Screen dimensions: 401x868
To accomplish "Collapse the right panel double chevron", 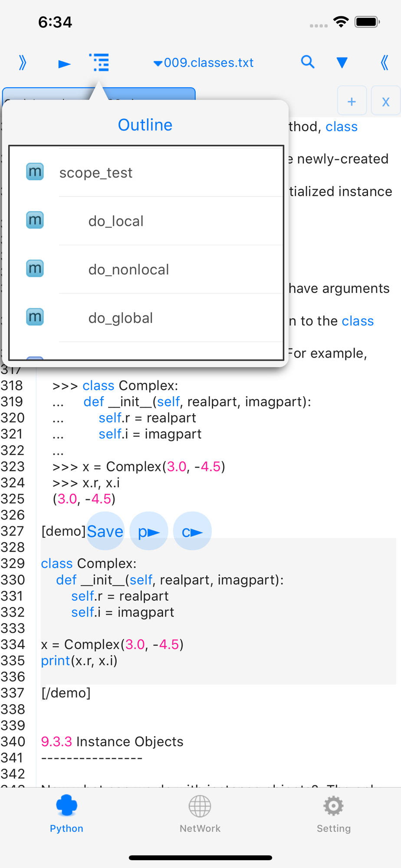I will [x=384, y=63].
